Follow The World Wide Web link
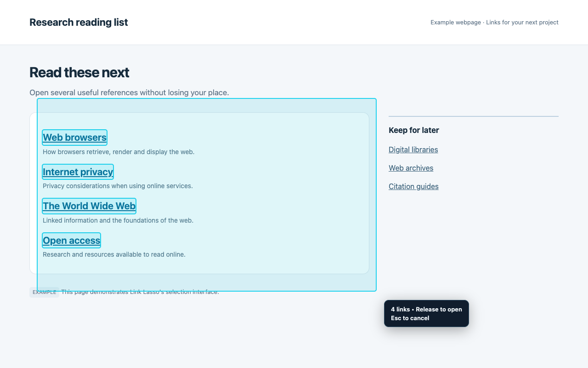The width and height of the screenshot is (588, 368). (x=89, y=206)
